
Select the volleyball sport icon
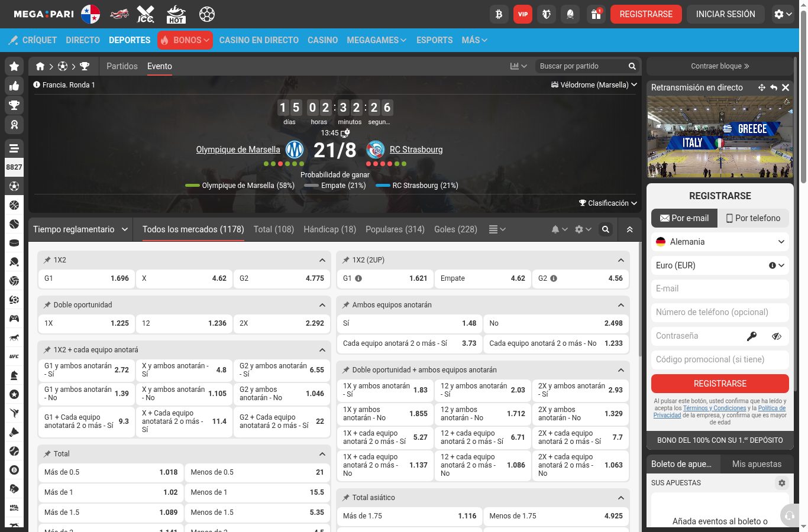(14, 281)
